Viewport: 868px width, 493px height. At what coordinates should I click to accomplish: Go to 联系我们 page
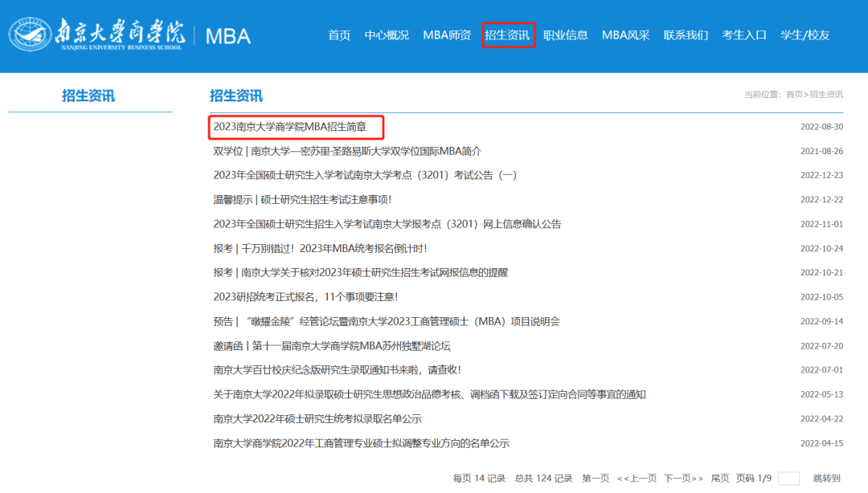(686, 35)
